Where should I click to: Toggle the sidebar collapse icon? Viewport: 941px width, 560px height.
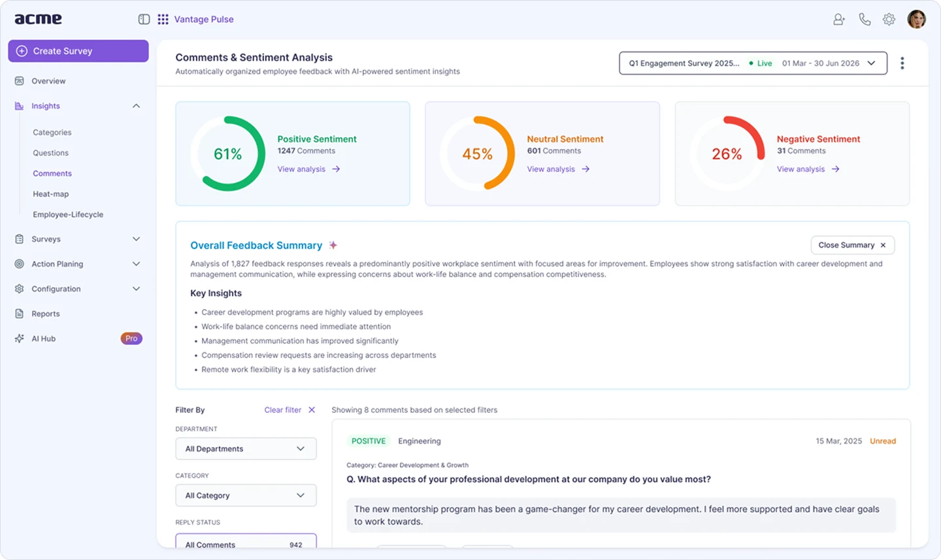point(143,19)
